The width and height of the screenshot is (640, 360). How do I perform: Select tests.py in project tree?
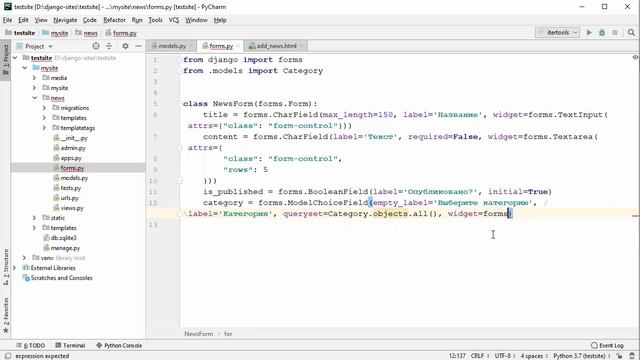pos(71,188)
